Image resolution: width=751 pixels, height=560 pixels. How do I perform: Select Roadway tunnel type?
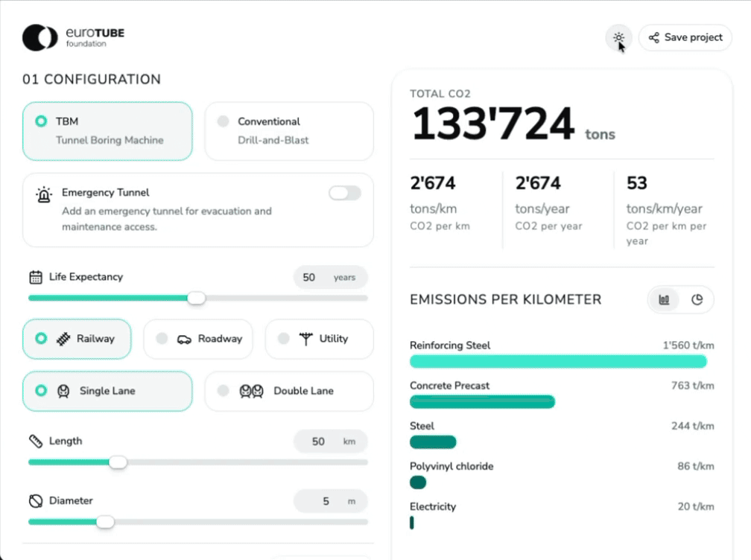(x=198, y=339)
